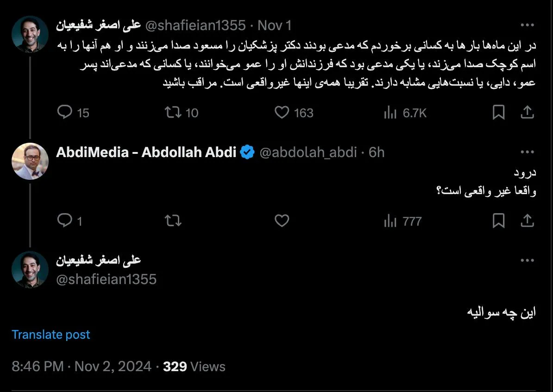The height and width of the screenshot is (392, 553).
Task: Open the reply icon on AbdiMedia's tweet
Action: (x=65, y=221)
